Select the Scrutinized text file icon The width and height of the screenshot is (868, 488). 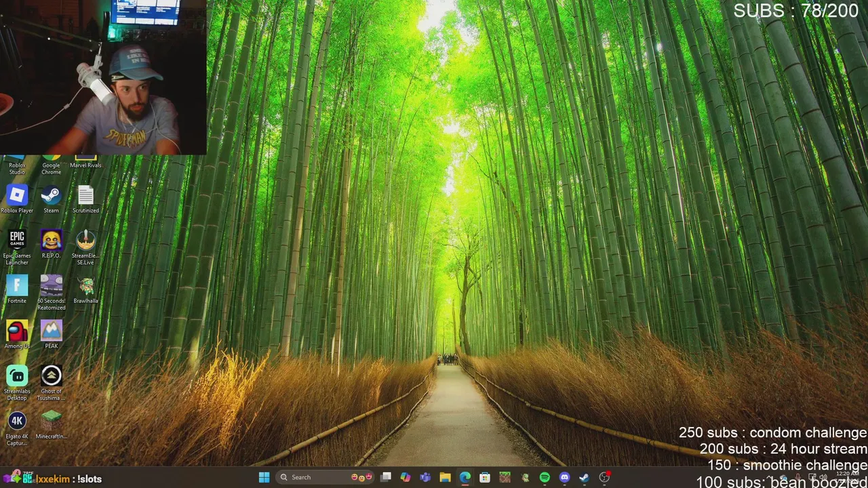point(85,199)
